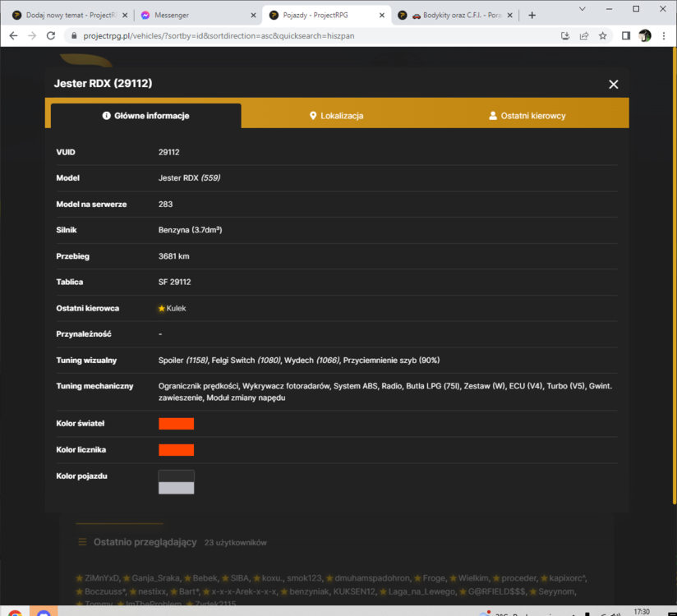Viewport: 677px width, 616px height.
Task: Click the star icon next to Kulek
Action: [162, 308]
